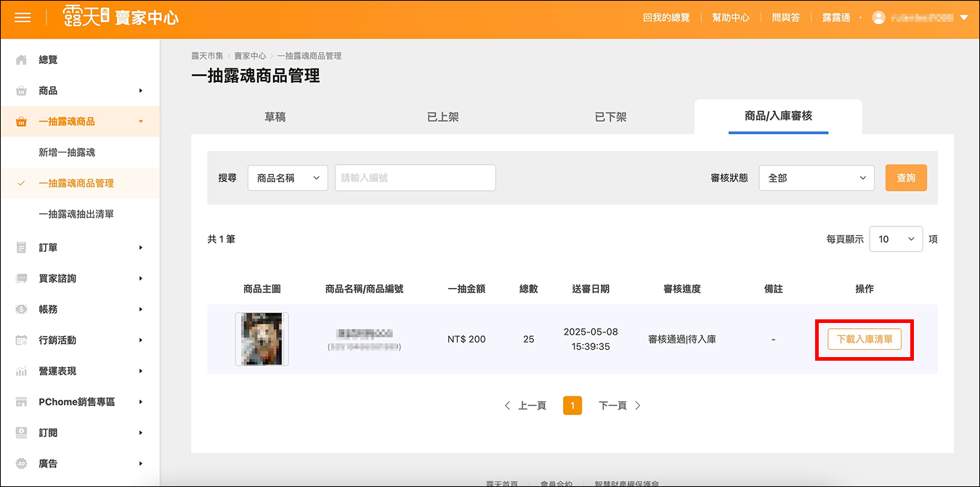Screen dimensions: 980x487
Task: Click the 營運表現 bar chart icon
Action: click(22, 371)
